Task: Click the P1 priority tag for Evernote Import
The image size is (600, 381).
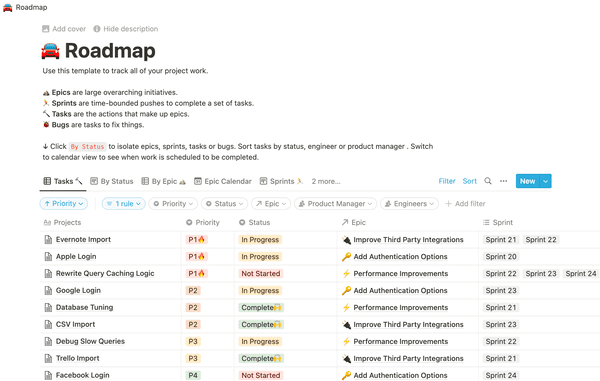Action: point(197,240)
